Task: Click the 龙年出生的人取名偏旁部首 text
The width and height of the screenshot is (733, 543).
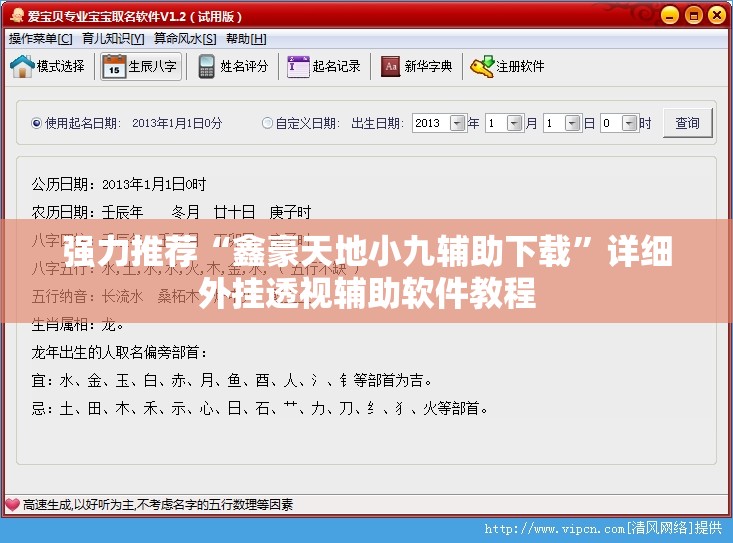Action: [120, 352]
